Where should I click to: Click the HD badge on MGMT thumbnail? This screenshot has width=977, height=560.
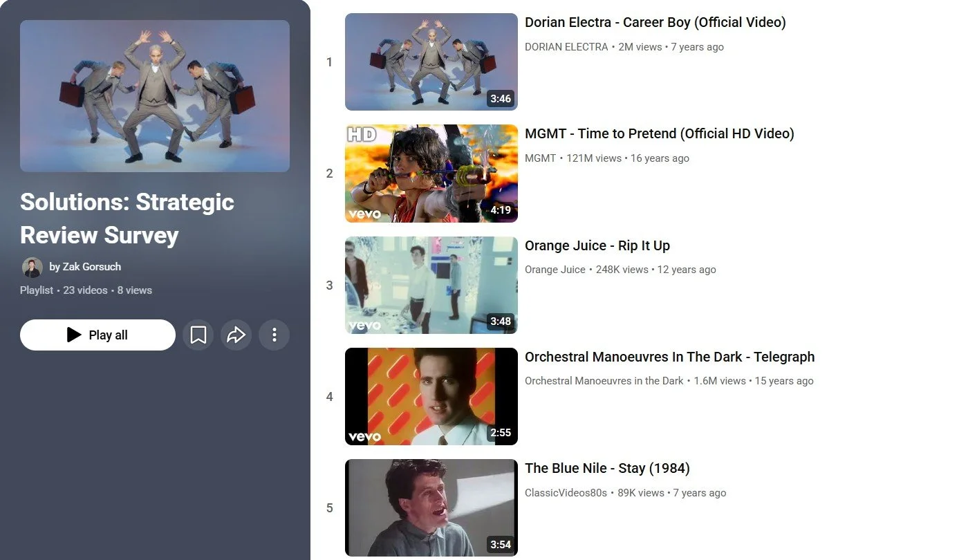click(362, 135)
